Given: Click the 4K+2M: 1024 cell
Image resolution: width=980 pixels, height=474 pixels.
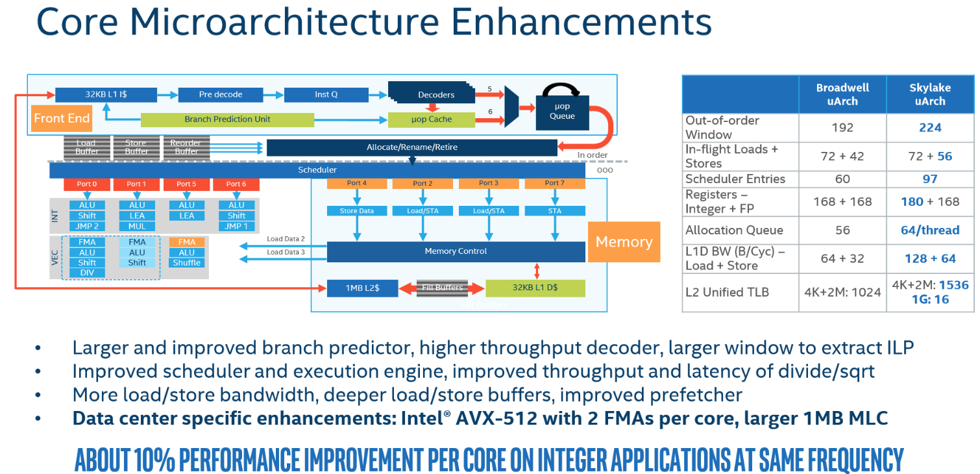Looking at the screenshot, I should (842, 292).
